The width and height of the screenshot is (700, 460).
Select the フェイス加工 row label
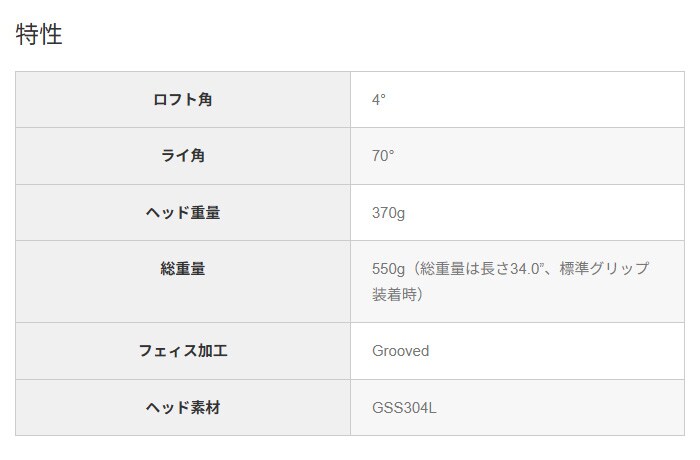[x=182, y=351]
